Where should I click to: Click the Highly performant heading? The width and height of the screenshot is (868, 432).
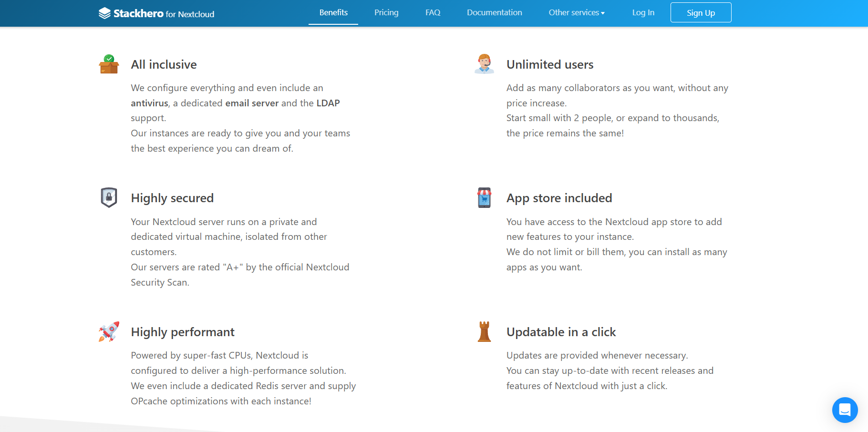click(183, 332)
